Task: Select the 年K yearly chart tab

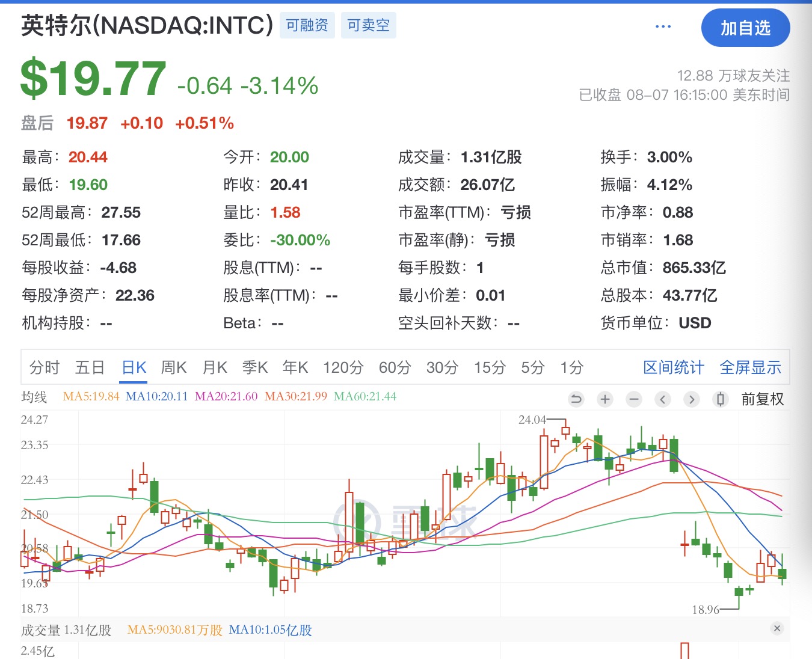Action: pos(295,367)
